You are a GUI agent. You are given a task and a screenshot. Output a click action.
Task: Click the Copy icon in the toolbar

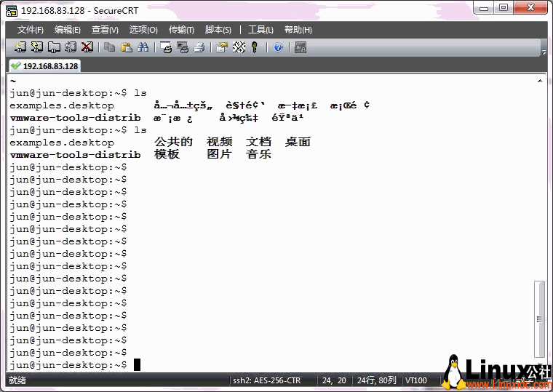tap(110, 47)
